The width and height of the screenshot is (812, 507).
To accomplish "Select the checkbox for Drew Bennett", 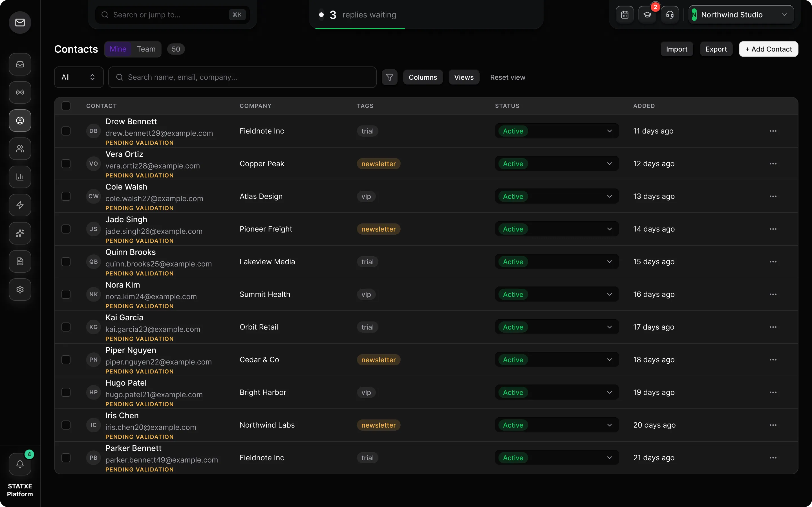I will click(66, 131).
